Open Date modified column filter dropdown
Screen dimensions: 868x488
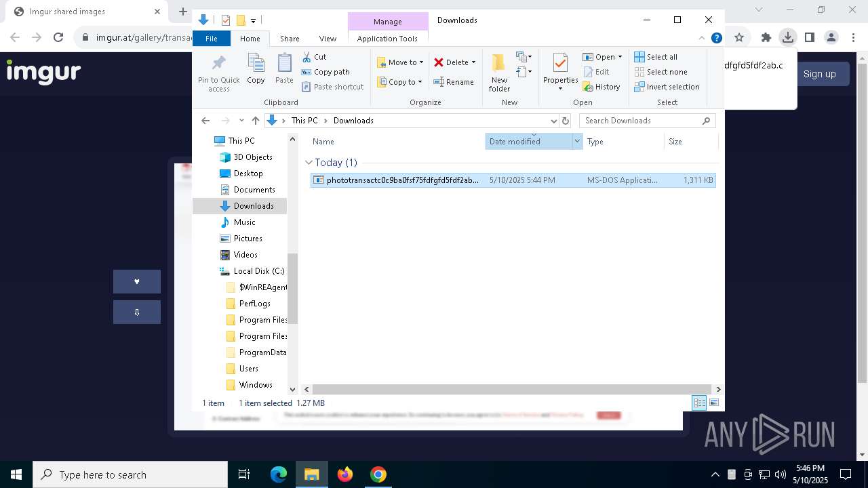[577, 141]
